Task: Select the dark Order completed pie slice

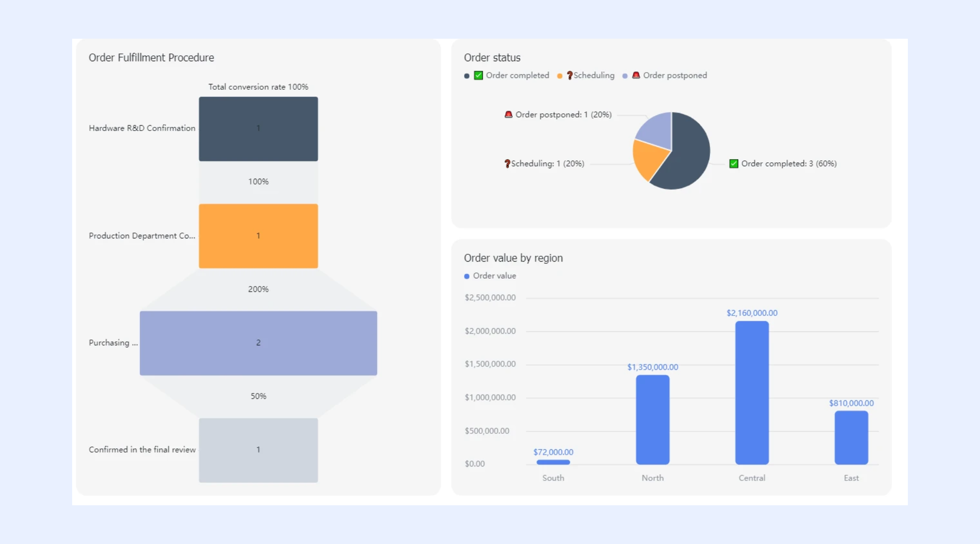Action: point(687,154)
